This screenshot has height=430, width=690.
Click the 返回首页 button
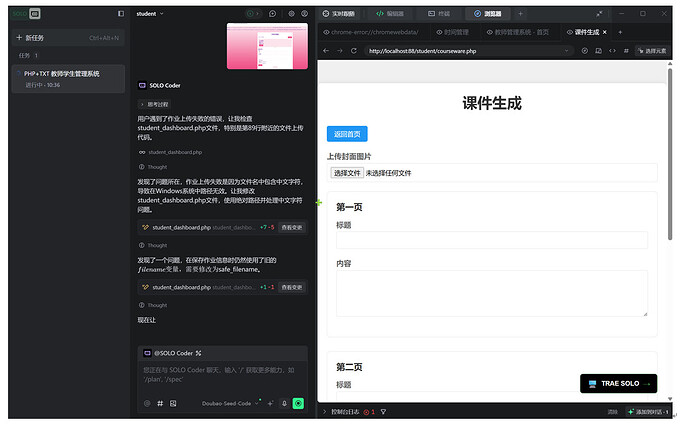(x=347, y=134)
